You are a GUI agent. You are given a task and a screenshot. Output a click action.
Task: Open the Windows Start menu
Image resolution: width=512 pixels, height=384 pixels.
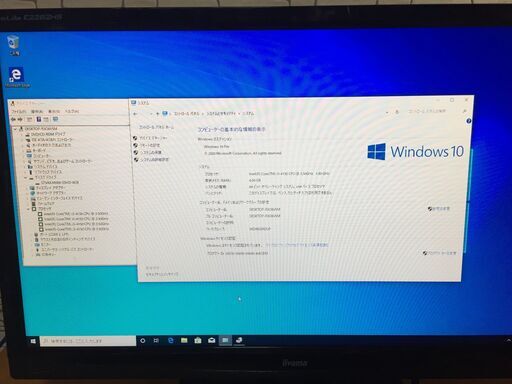coord(33,341)
